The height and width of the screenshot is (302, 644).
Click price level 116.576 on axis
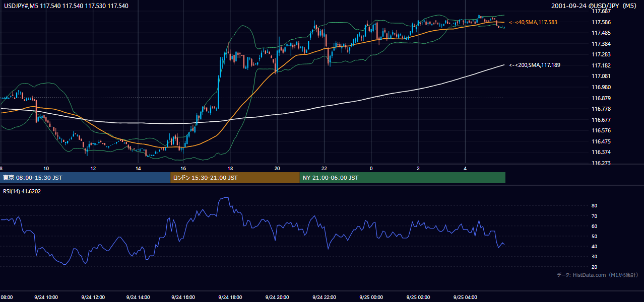click(x=600, y=130)
